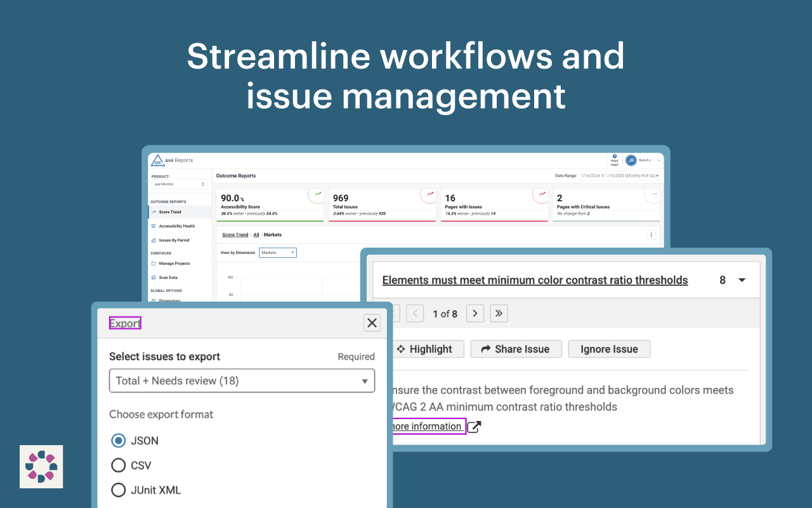Go to next issue with right arrow

pyautogui.click(x=475, y=313)
